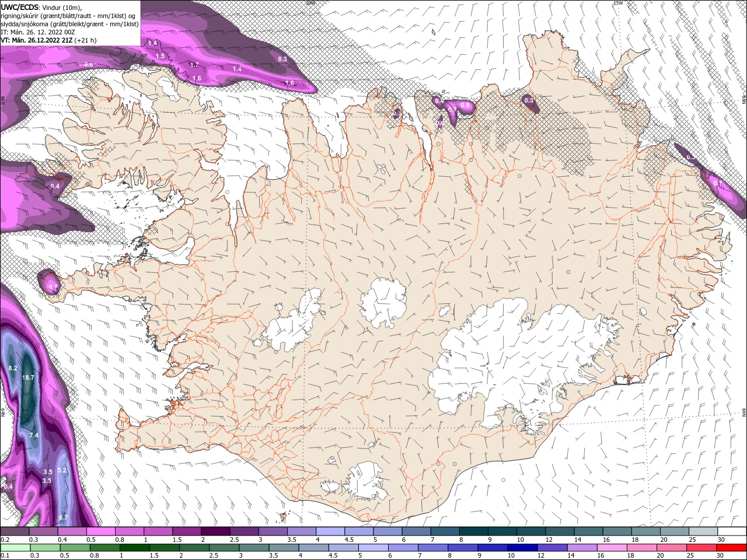Click the UWC/ECDS title text
Image resolution: width=747 pixels, height=560 pixels.
pyautogui.click(x=20, y=6)
